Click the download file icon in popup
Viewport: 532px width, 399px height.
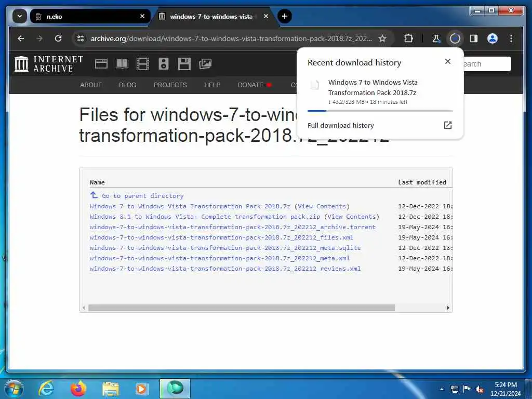pos(315,84)
